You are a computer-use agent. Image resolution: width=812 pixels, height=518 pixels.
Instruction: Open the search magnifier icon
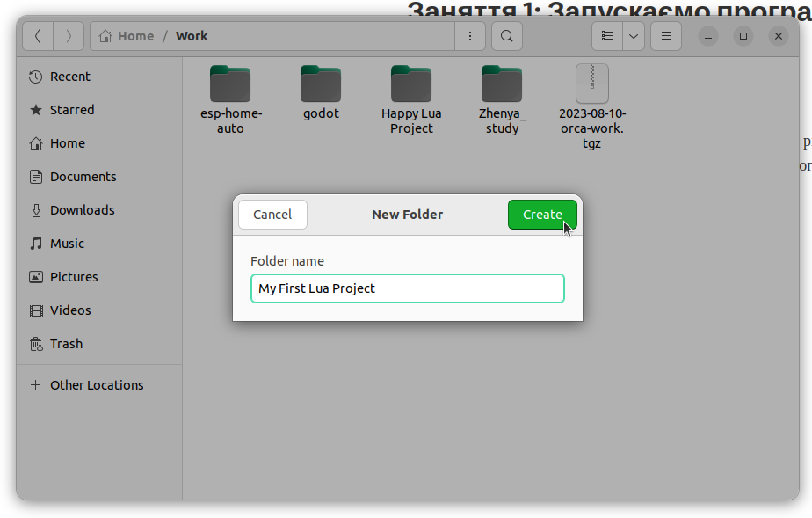coord(507,36)
